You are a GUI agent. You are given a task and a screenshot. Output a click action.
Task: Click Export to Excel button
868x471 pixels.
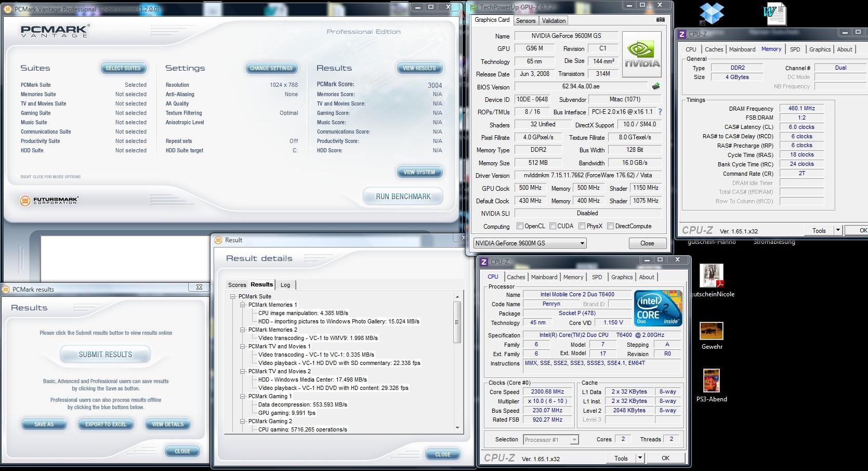pyautogui.click(x=106, y=424)
